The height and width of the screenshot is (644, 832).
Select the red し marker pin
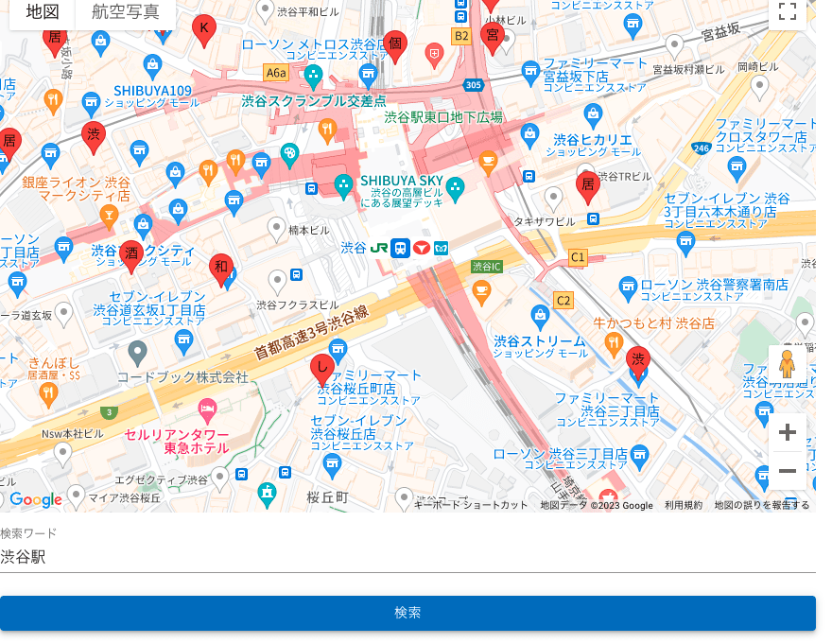point(322,370)
